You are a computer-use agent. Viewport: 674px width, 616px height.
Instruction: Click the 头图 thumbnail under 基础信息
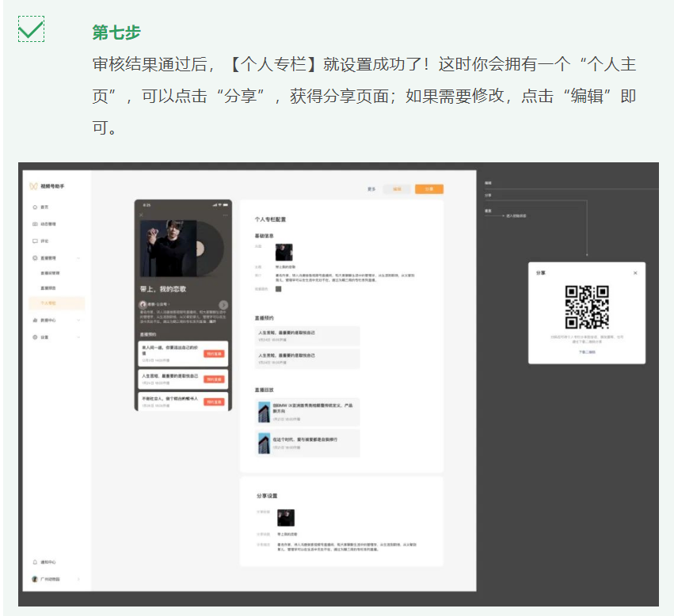pyautogui.click(x=284, y=252)
